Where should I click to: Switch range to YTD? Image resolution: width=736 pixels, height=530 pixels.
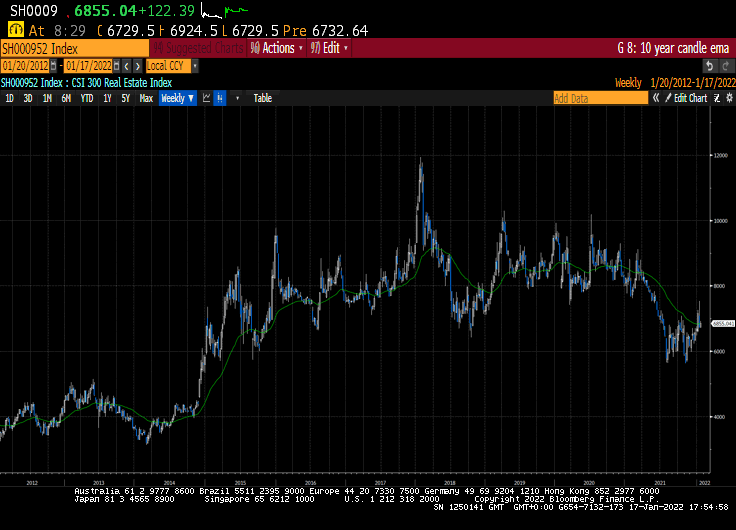pos(87,98)
